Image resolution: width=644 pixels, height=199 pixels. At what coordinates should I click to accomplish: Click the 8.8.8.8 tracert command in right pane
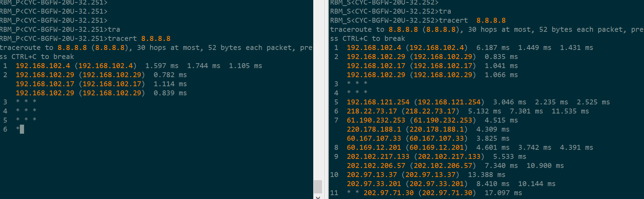pyautogui.click(x=491, y=21)
